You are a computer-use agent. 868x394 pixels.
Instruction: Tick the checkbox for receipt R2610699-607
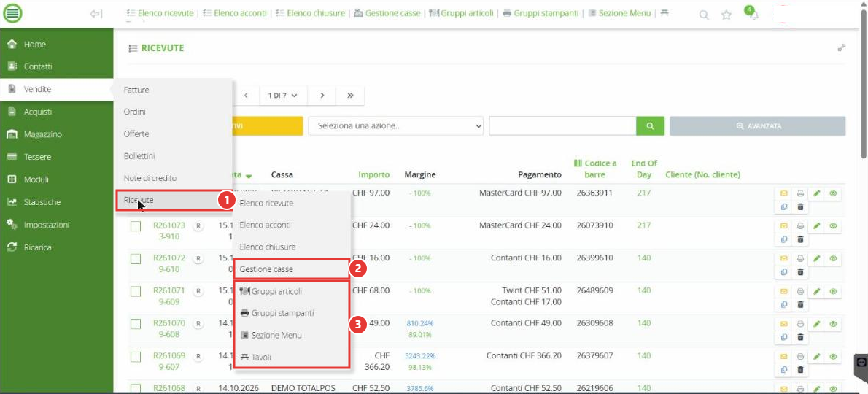click(x=136, y=357)
